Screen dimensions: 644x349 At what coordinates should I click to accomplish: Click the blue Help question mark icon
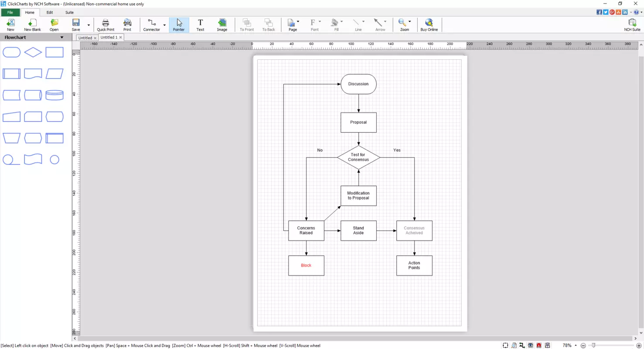click(636, 12)
